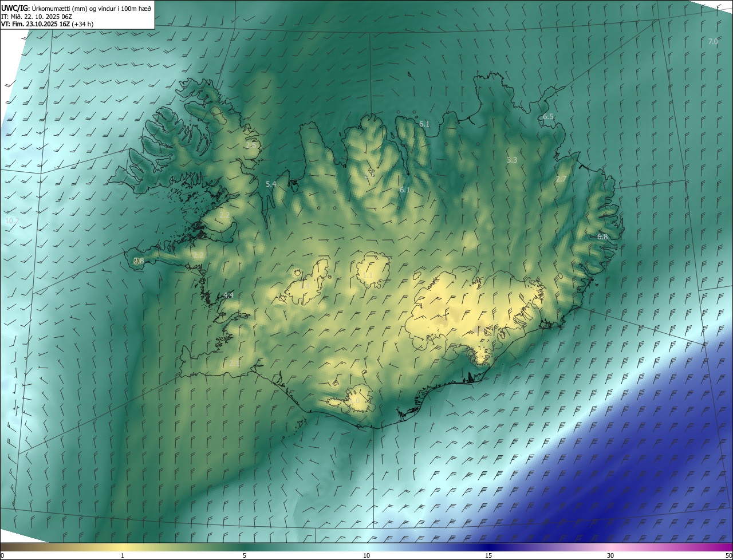Pick the pale yellow segment of the color scale

123,547
